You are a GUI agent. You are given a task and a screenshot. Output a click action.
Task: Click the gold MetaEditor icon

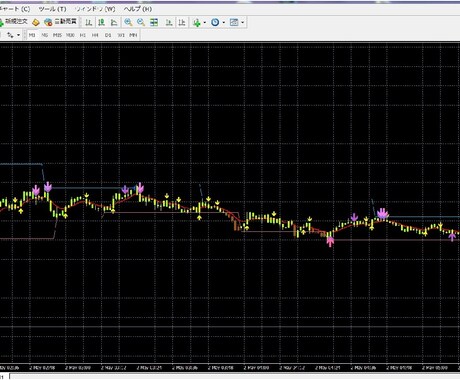click(36, 22)
